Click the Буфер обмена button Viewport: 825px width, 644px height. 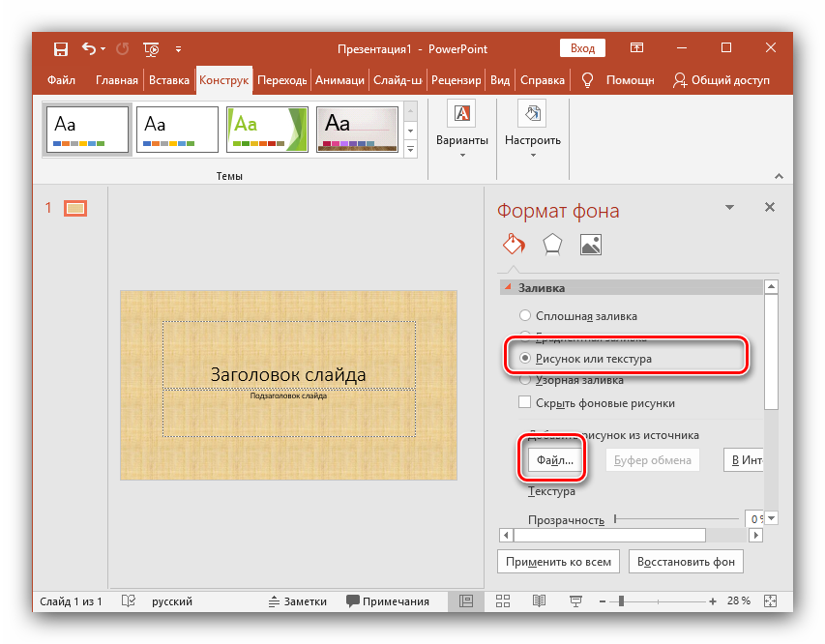(x=653, y=460)
